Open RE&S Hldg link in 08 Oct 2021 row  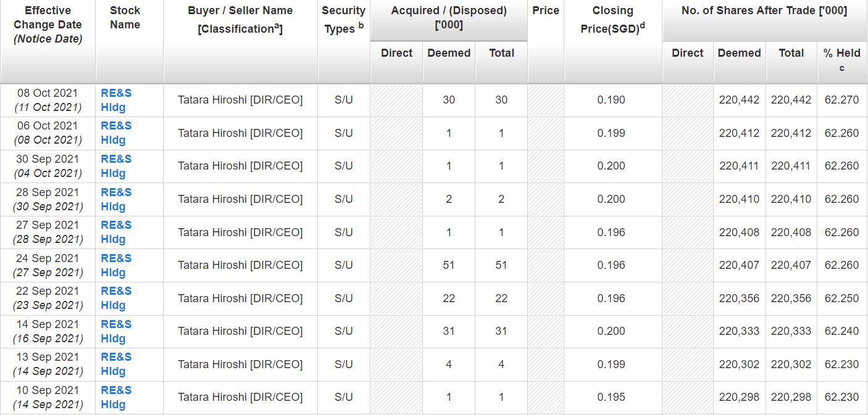116,100
